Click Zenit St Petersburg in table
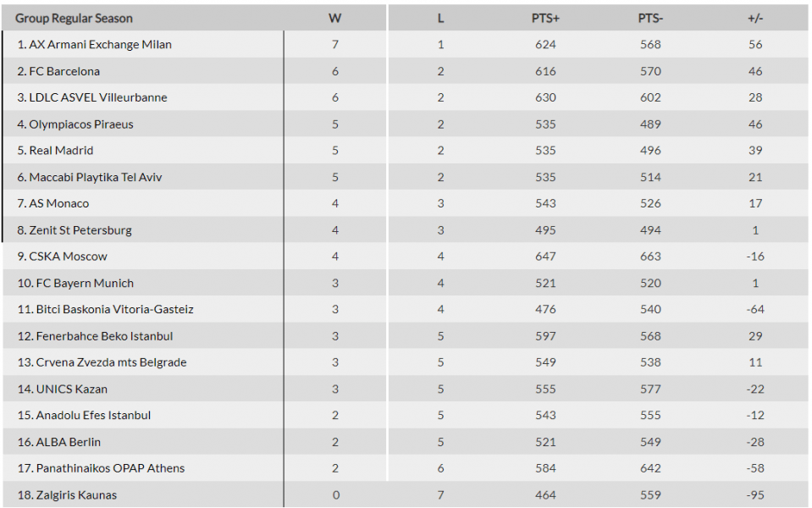The height and width of the screenshot is (508, 812). (x=75, y=230)
